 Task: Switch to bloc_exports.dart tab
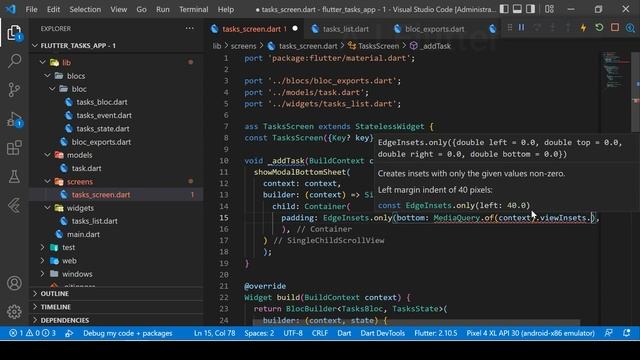(x=434, y=29)
